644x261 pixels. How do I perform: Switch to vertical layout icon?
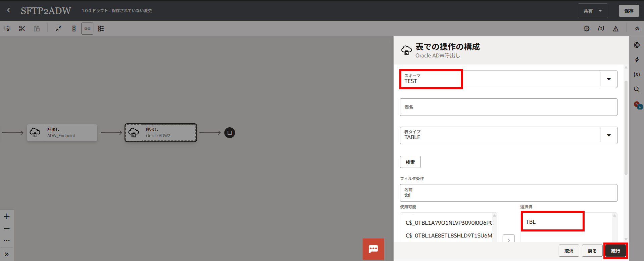tap(74, 29)
